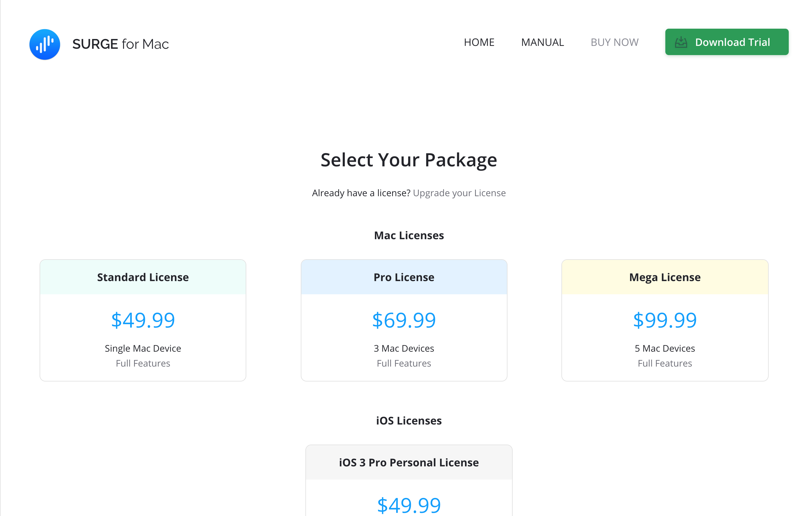Select the Pro License package card
This screenshot has width=812, height=516.
[404, 277]
